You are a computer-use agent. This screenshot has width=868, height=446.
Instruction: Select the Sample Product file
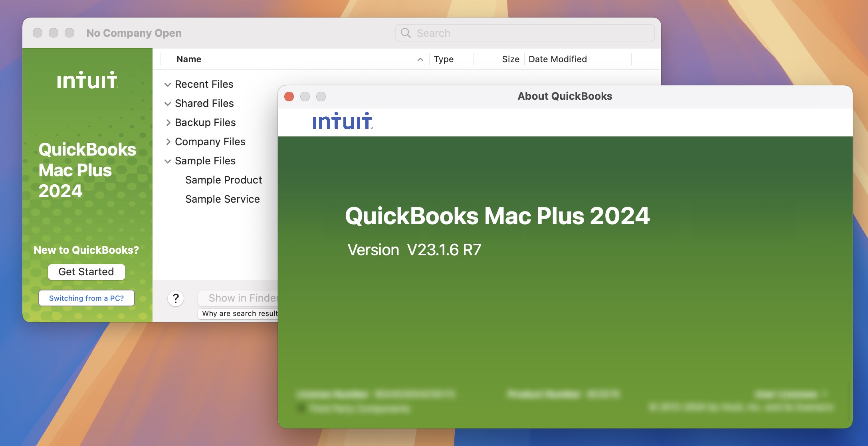coord(223,180)
